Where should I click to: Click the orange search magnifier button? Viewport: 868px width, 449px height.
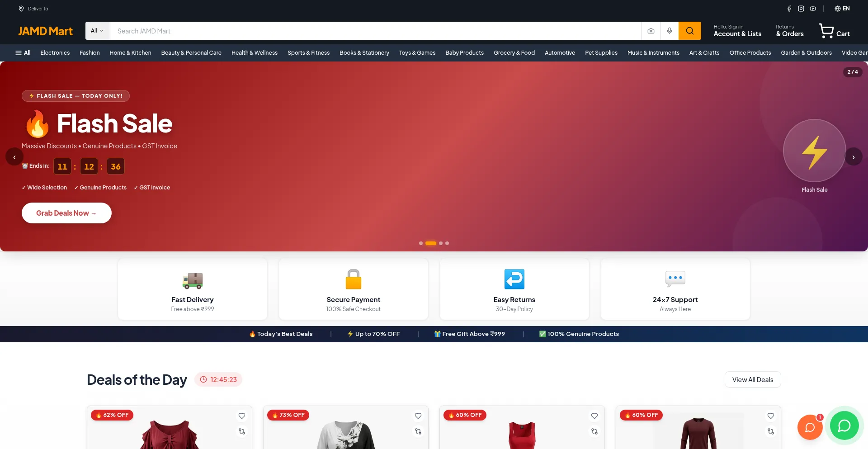(690, 31)
